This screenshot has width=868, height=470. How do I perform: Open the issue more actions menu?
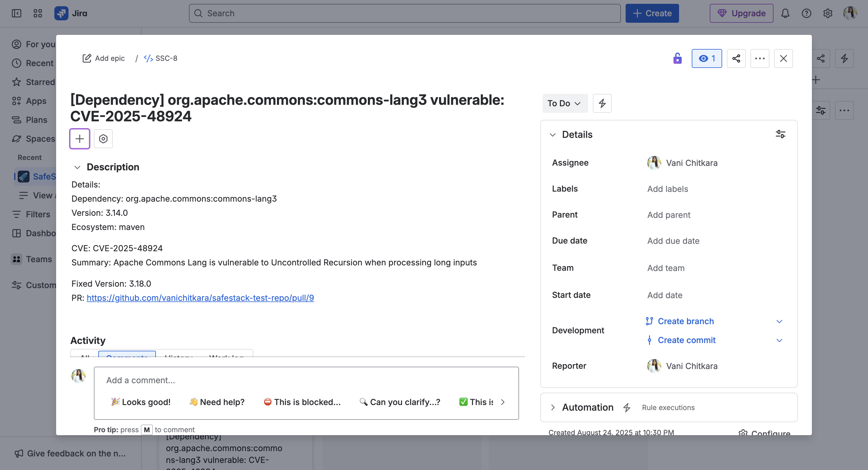[x=759, y=58]
